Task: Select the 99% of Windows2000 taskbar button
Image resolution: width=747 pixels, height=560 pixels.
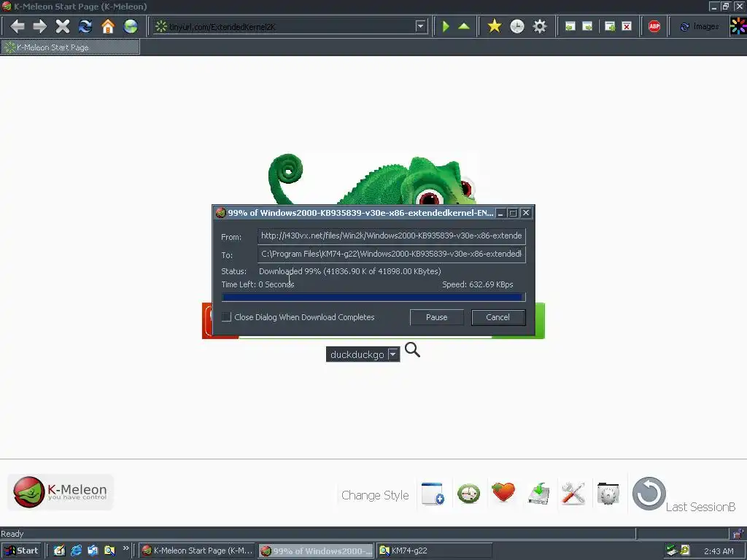Action: click(317, 551)
